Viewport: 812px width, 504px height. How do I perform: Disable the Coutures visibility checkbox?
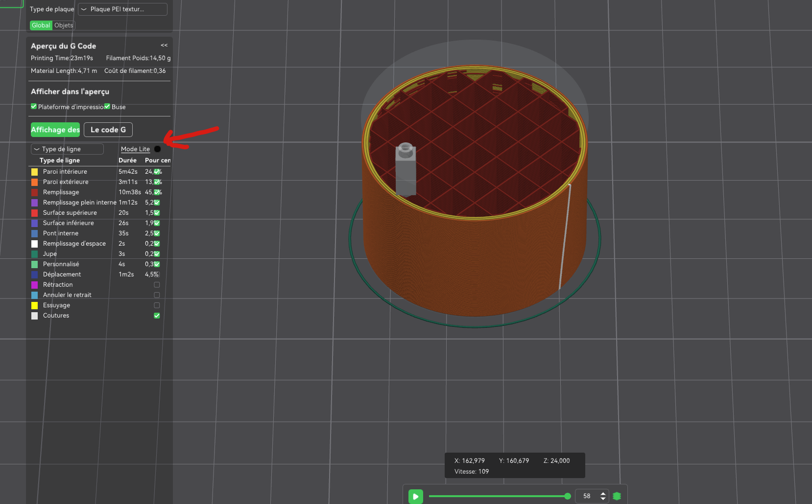click(x=157, y=316)
